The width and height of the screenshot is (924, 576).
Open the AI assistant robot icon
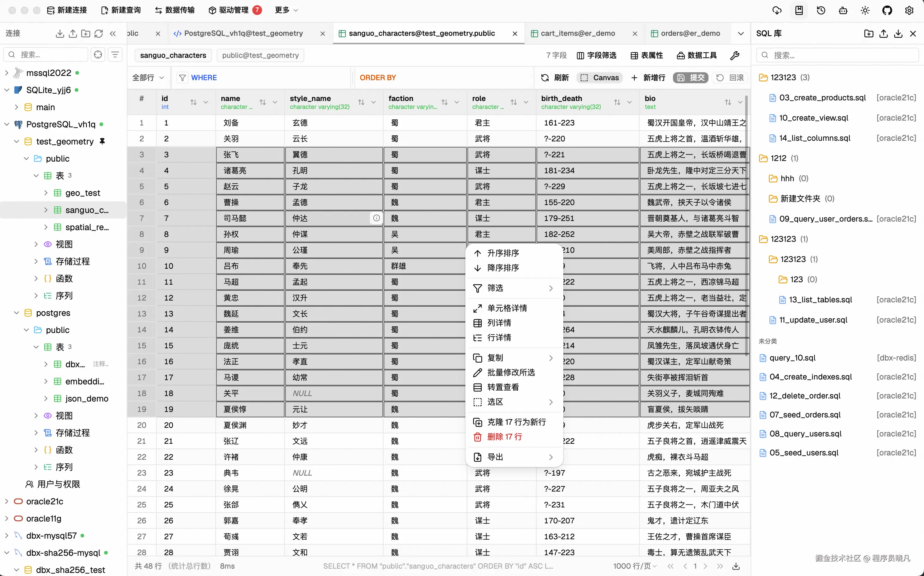(843, 10)
